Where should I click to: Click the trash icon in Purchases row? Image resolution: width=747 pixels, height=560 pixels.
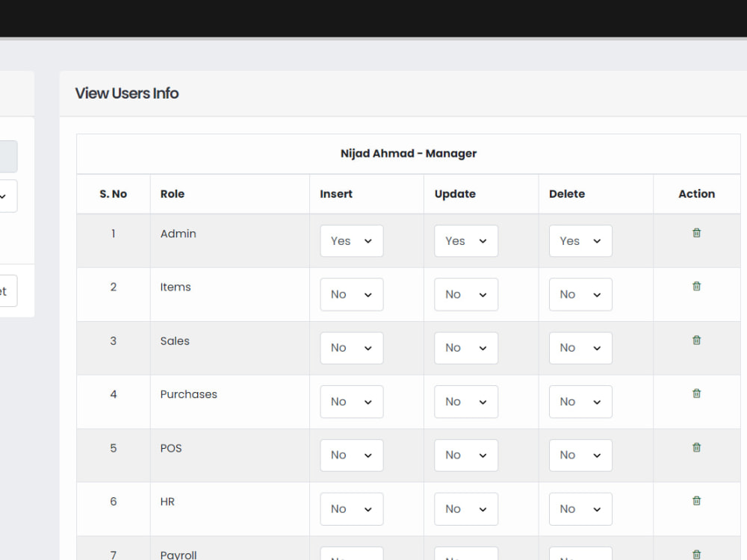(x=696, y=393)
